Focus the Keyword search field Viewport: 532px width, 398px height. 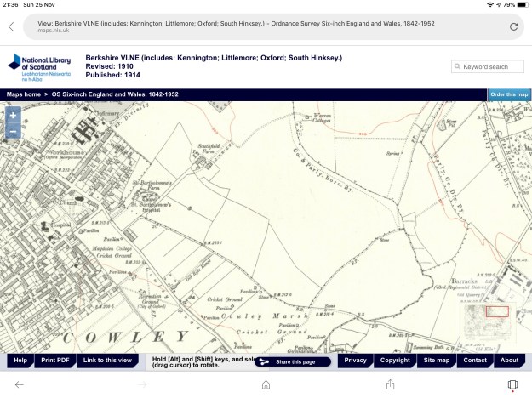pos(490,66)
